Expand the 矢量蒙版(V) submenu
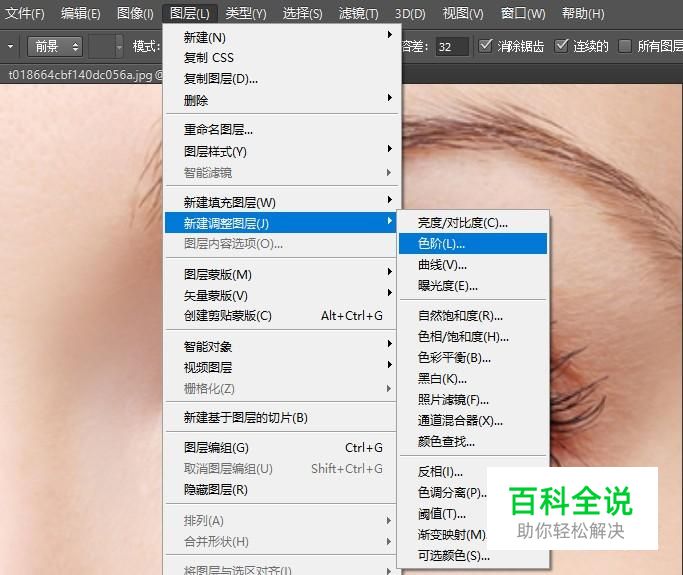 tap(281, 295)
